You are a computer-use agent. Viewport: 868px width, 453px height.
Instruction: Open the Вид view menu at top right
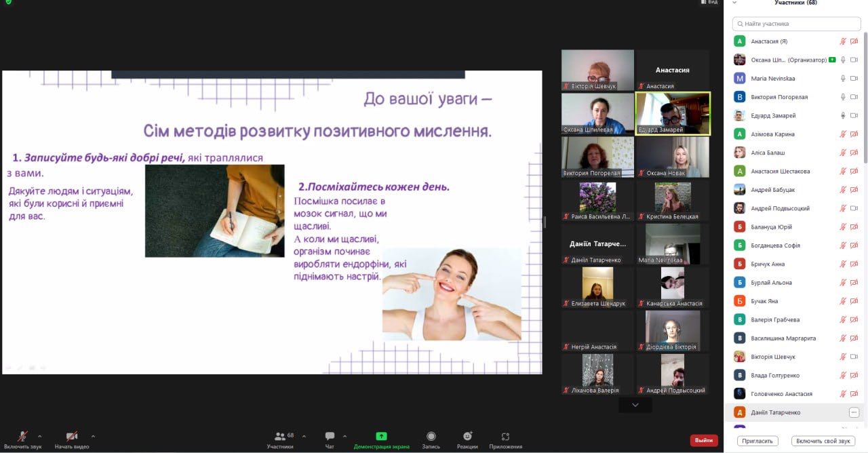[709, 3]
